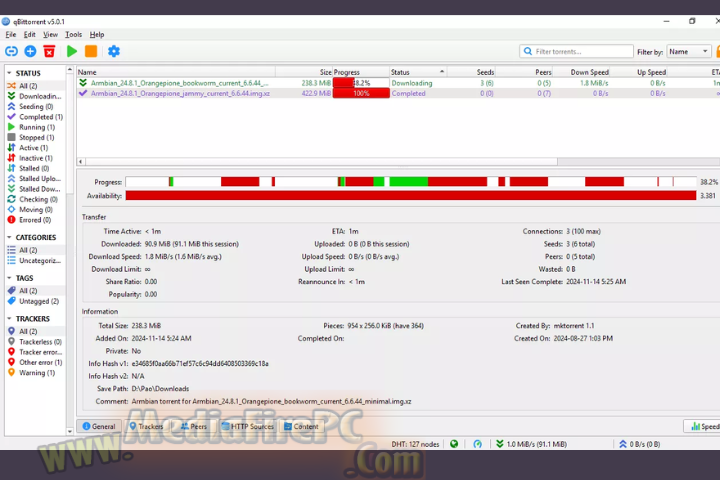Sort by the Up Speed column header

click(x=639, y=72)
